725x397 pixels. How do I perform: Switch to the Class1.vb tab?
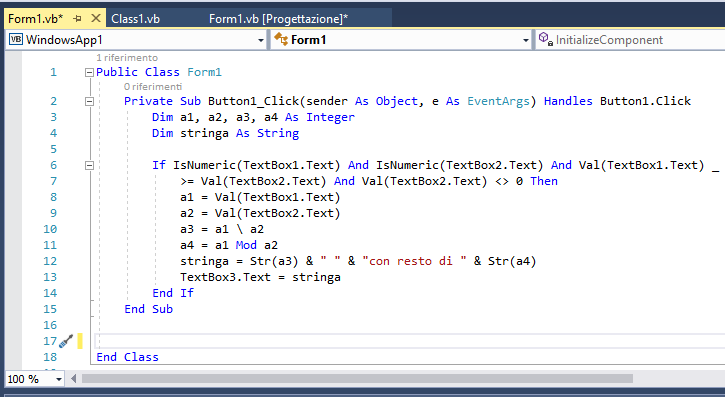[x=135, y=18]
